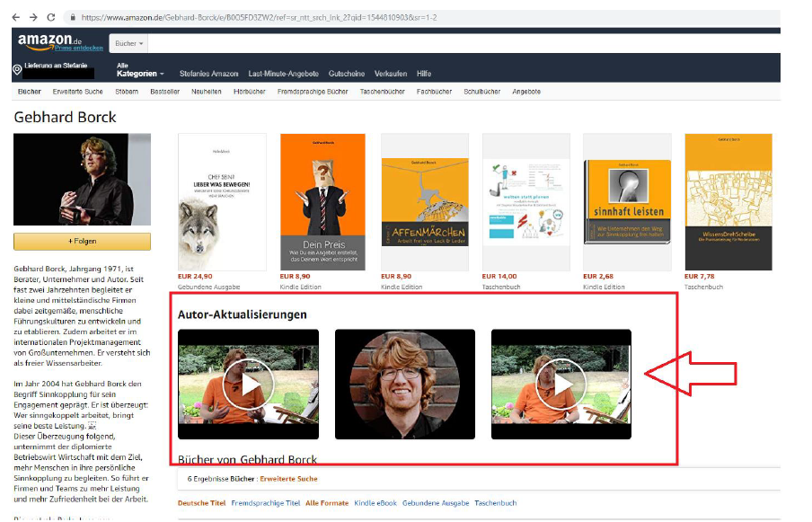Click the address bar URL field
The width and height of the screenshot is (812, 522).
422,18
